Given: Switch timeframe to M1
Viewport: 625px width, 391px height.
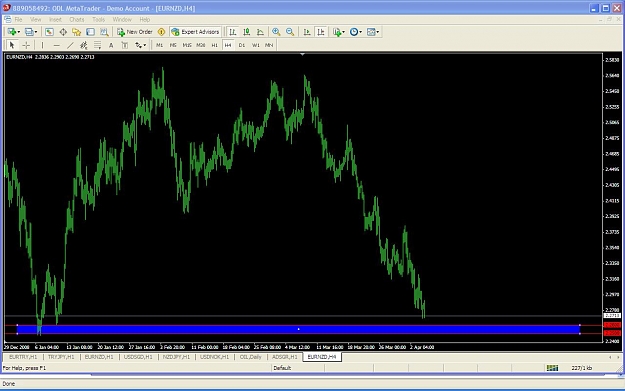Looking at the screenshot, I should click(159, 45).
